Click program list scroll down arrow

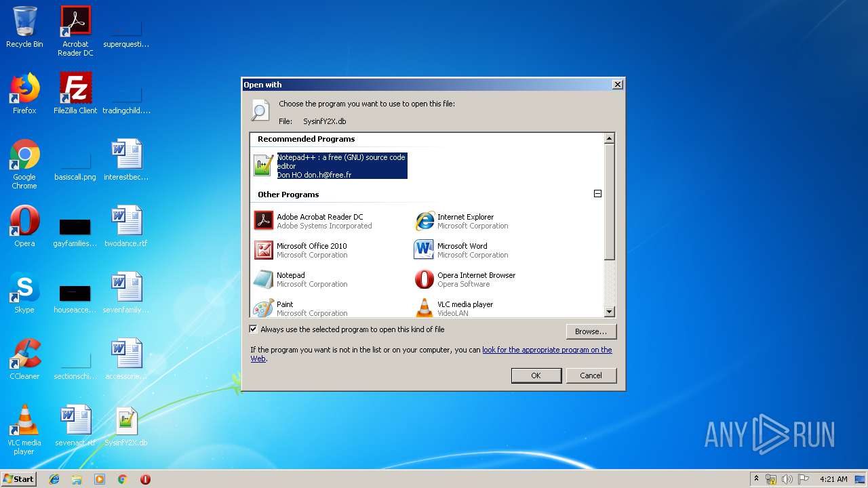tap(609, 312)
